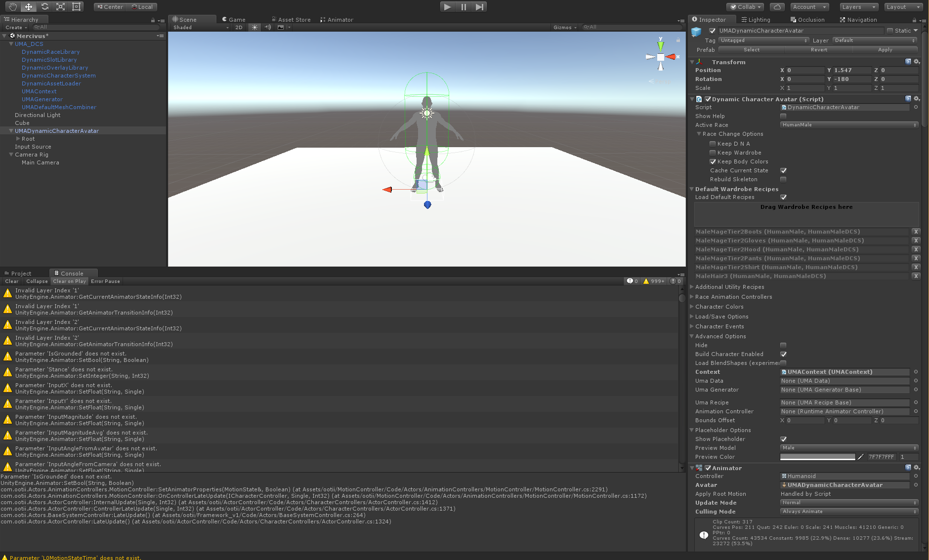Clear the Console messages
Image resolution: width=929 pixels, height=560 pixels.
click(x=11, y=281)
